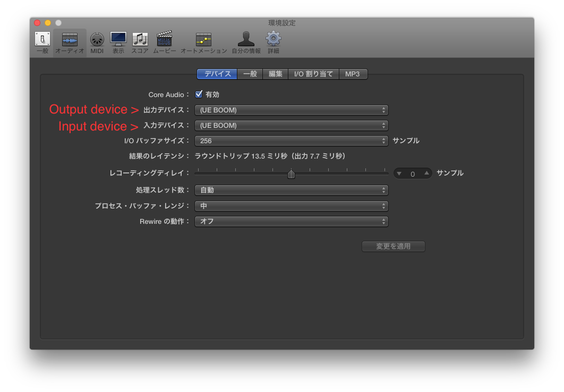Open the I/O バッファサイズ dropdown showing 256
564x392 pixels.
[x=292, y=141]
